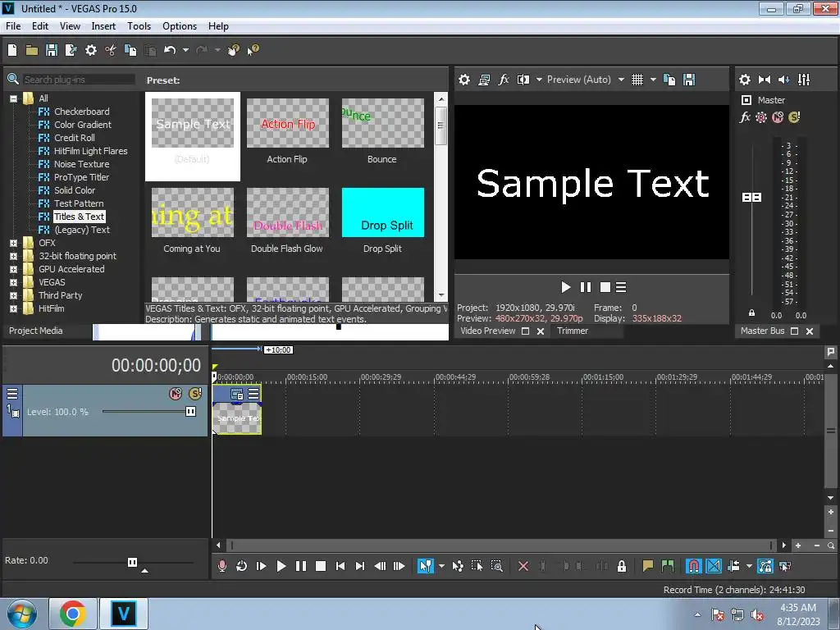This screenshot has width=840, height=630.
Task: Switch to the Project Media tab
Action: (x=36, y=331)
